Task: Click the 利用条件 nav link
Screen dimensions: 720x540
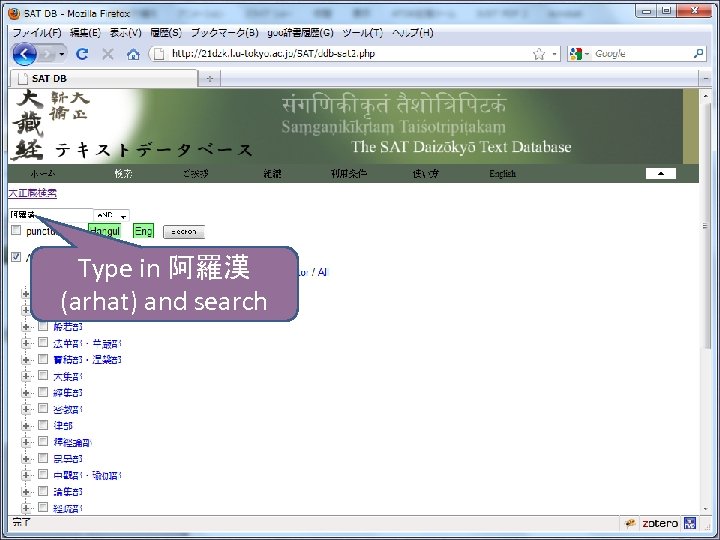Action: click(x=349, y=174)
